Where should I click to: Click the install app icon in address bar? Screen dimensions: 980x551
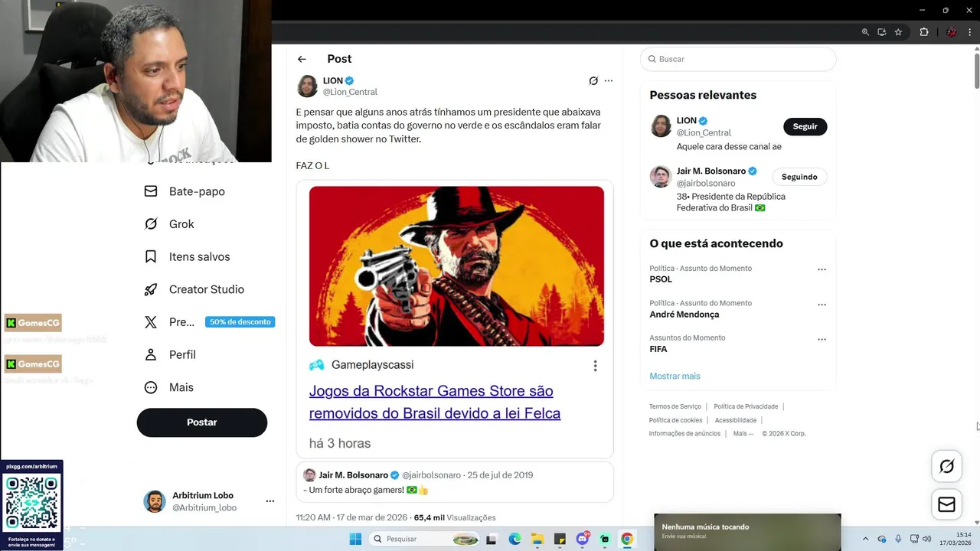882,32
